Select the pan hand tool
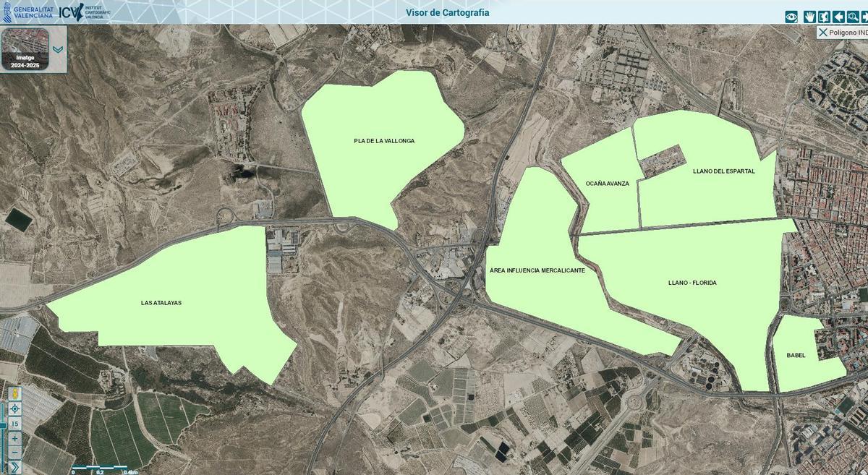The height and width of the screenshot is (475, 868). [809, 17]
